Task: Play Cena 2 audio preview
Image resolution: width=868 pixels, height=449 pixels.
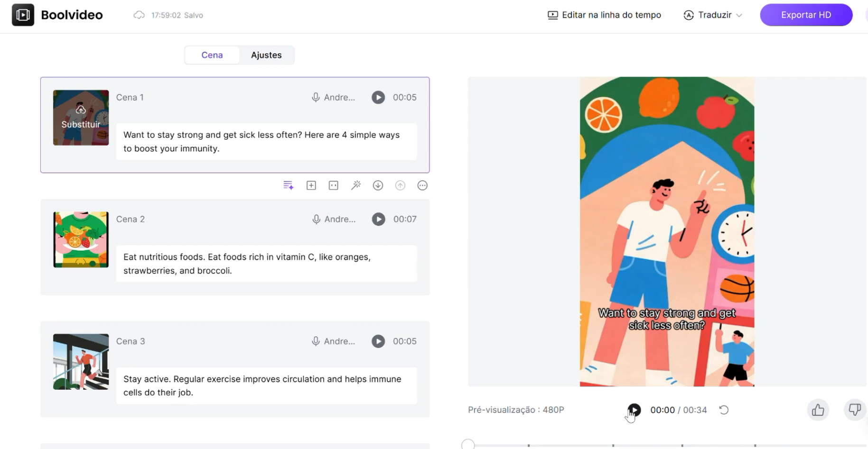Action: point(378,219)
